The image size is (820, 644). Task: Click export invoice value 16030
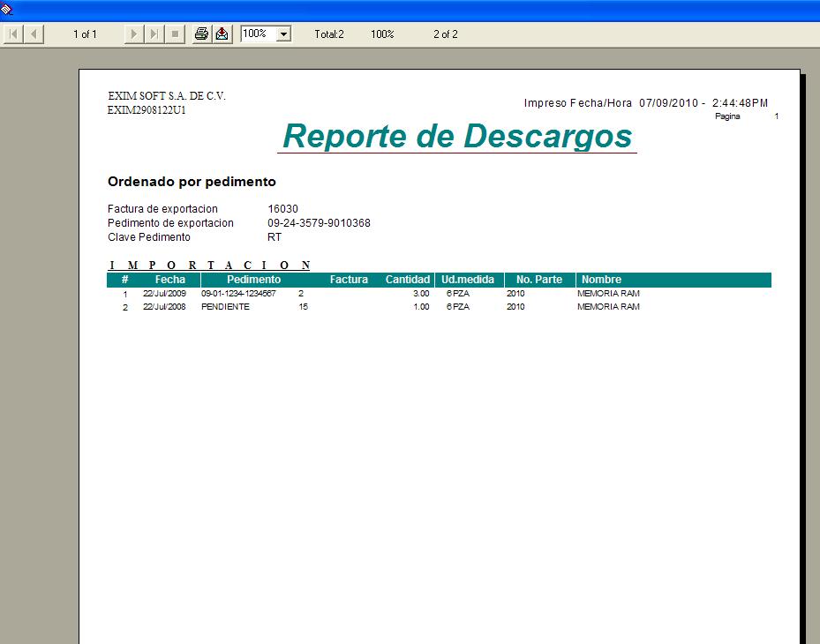(283, 208)
